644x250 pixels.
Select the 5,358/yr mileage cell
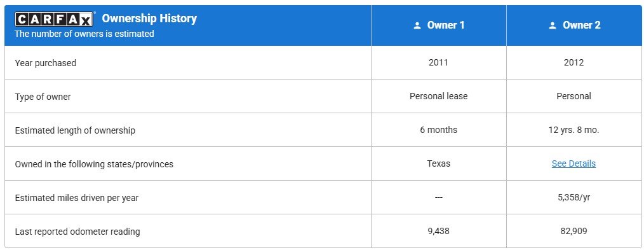574,197
